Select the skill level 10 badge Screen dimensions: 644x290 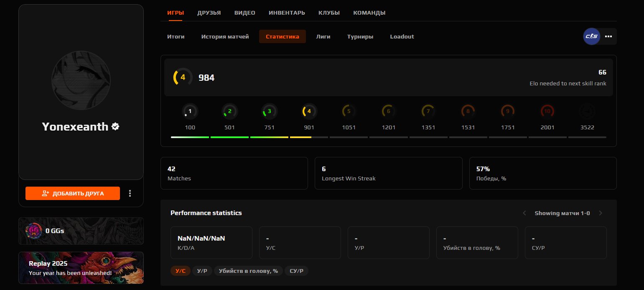click(x=547, y=111)
